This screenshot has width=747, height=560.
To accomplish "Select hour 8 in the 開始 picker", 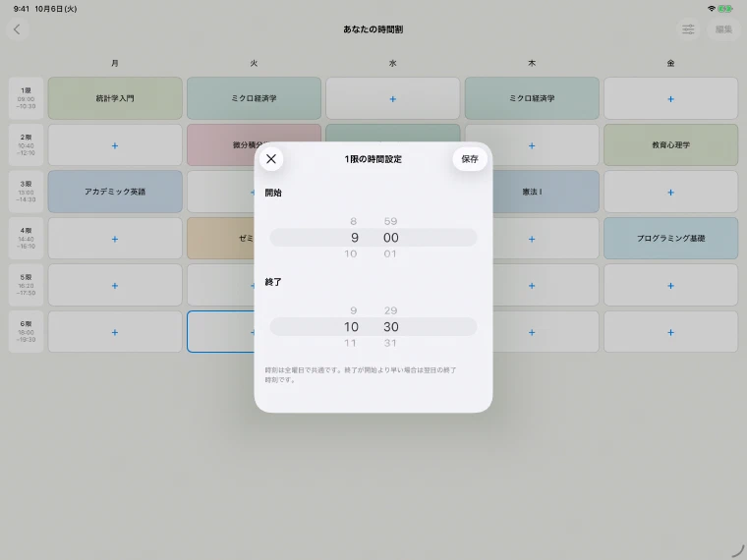I will [x=353, y=221].
